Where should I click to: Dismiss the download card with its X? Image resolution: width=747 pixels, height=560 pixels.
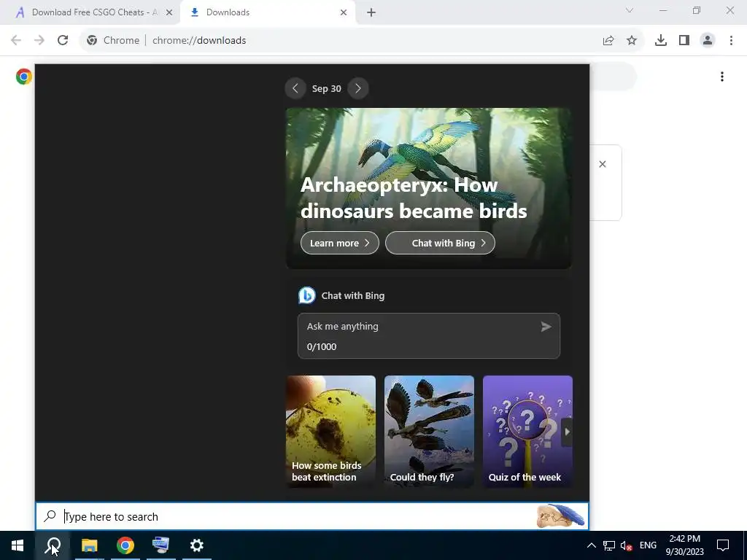pos(603,164)
